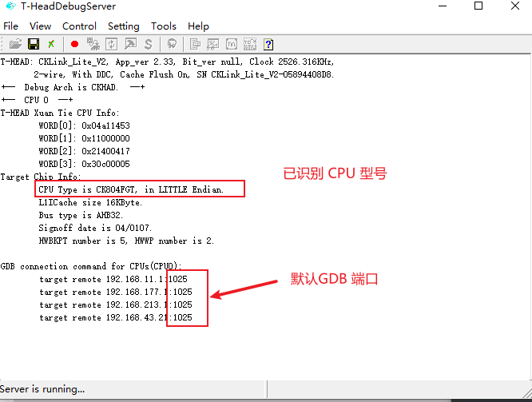Click the floppy disk save icon
532x402 pixels.
pyautogui.click(x=34, y=44)
